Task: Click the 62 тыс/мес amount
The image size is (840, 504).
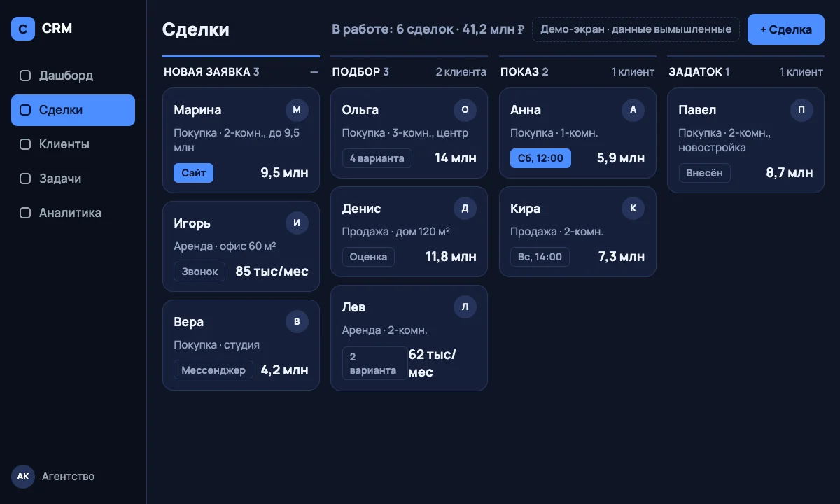Action: (x=432, y=363)
